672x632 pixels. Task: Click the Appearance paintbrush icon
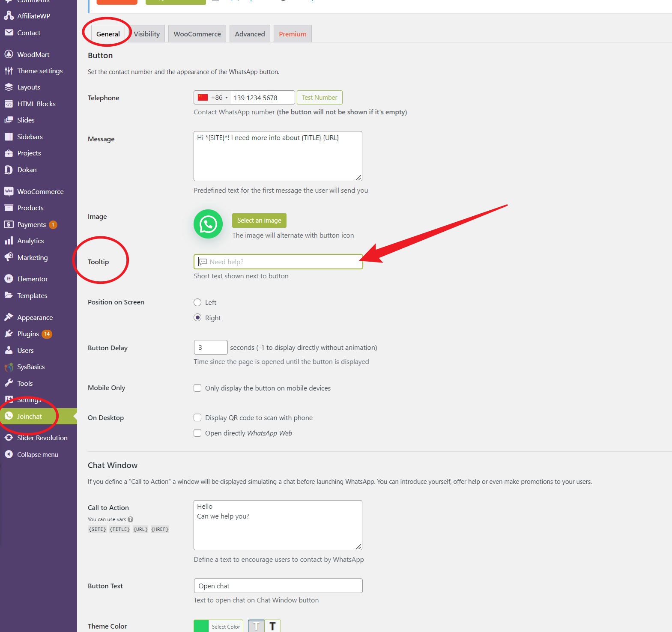click(9, 317)
